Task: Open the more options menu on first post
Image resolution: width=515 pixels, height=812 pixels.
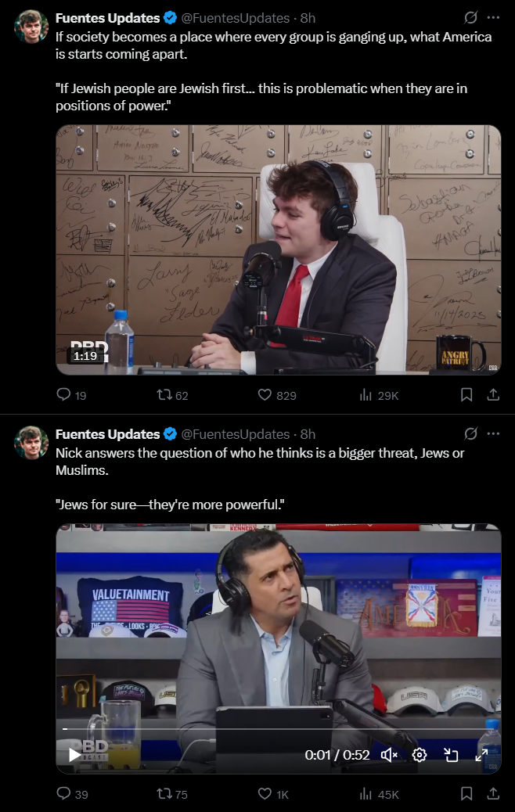Action: tap(493, 18)
